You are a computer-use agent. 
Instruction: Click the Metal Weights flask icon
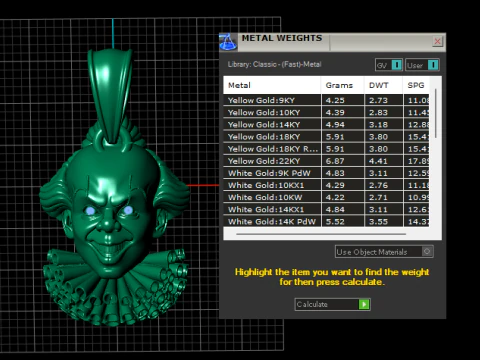(228, 42)
